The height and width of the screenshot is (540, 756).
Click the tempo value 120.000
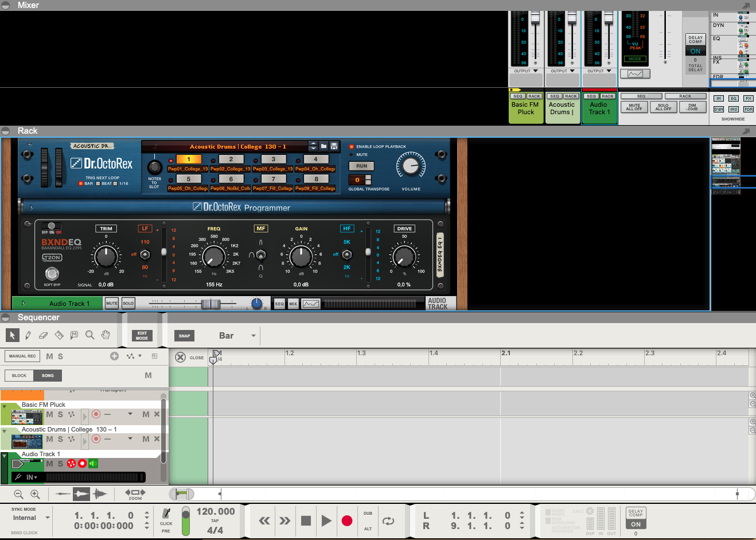click(x=216, y=511)
